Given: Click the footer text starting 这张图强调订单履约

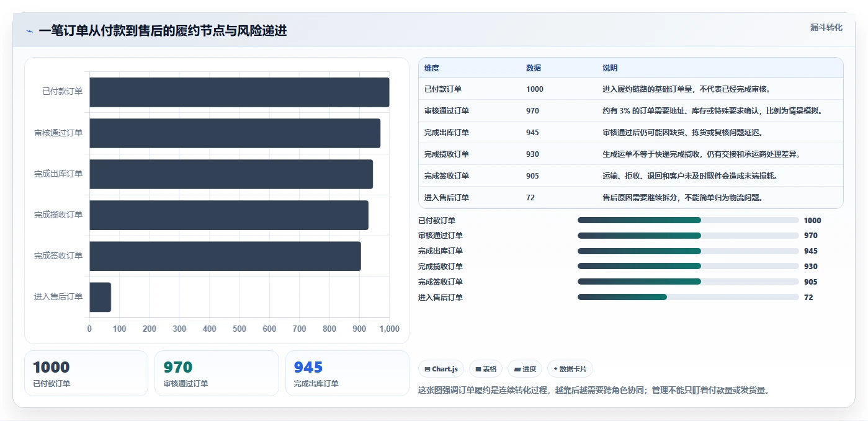Looking at the screenshot, I should pyautogui.click(x=594, y=391).
